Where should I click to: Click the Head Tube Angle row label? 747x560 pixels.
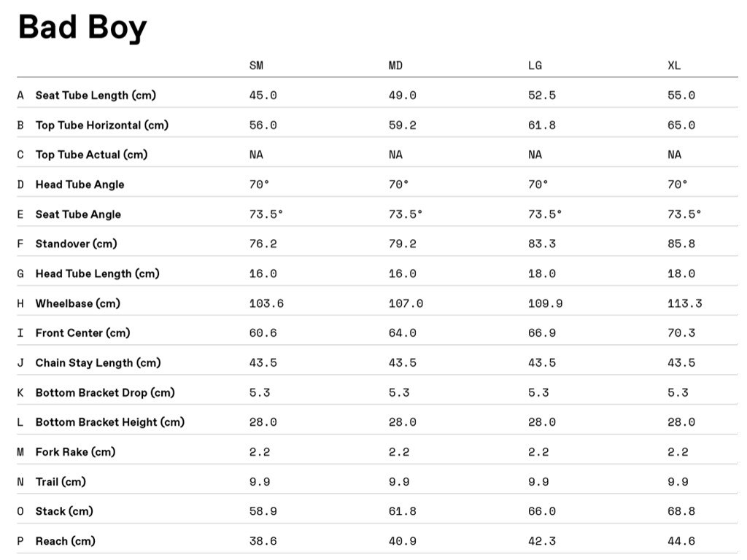click(x=80, y=184)
